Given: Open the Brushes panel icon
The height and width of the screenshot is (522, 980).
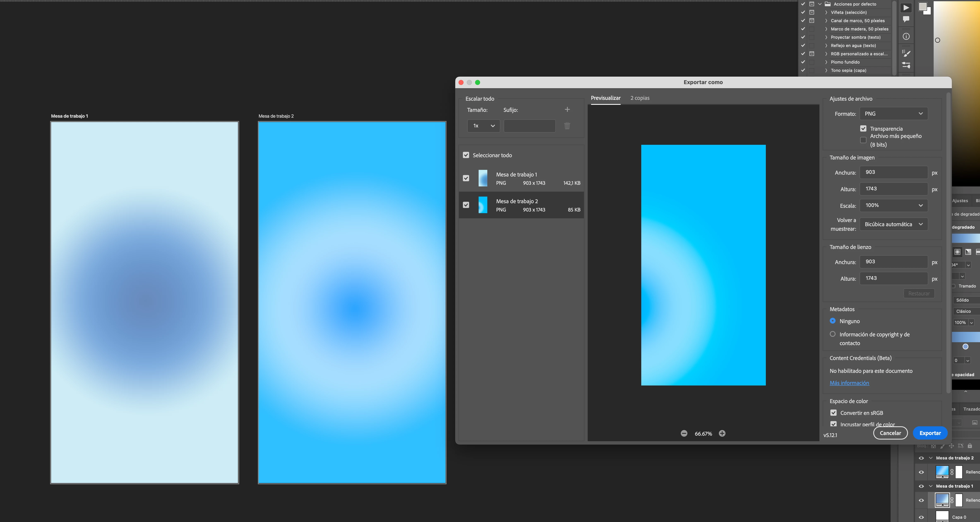Looking at the screenshot, I should coord(906,53).
